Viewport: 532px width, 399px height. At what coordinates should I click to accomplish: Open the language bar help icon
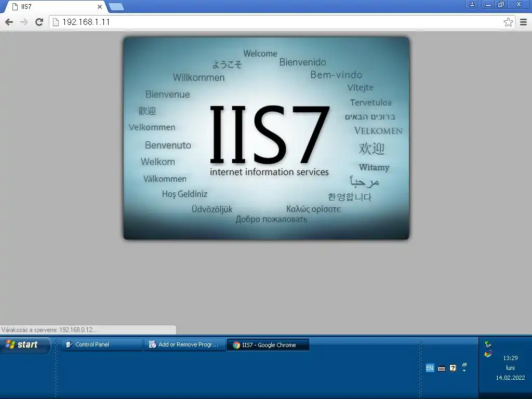point(453,368)
